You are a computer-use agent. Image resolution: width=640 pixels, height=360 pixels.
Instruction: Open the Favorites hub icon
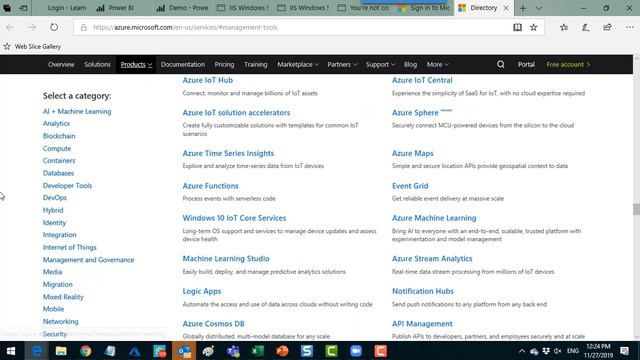(564, 27)
